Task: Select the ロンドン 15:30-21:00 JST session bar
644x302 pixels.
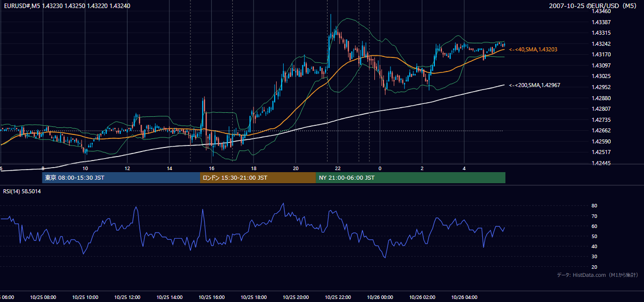Action: click(x=258, y=178)
